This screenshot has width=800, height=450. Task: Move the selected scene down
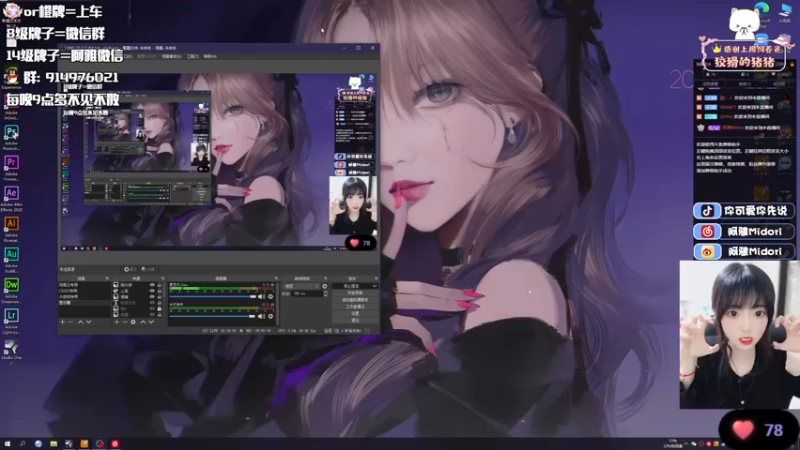[89, 322]
